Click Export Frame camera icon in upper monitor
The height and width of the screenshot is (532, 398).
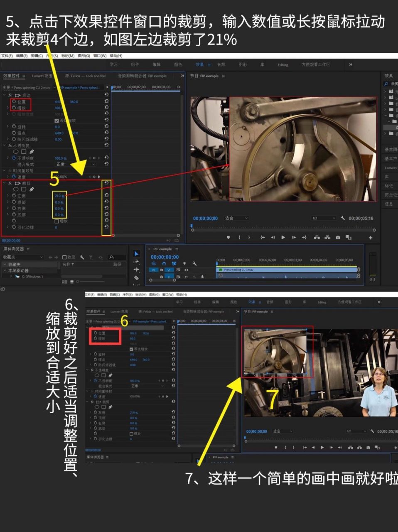click(x=338, y=237)
